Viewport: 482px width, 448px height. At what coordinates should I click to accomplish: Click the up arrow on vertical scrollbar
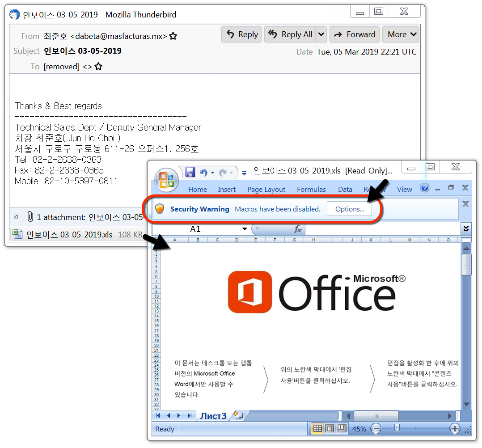pyautogui.click(x=466, y=248)
